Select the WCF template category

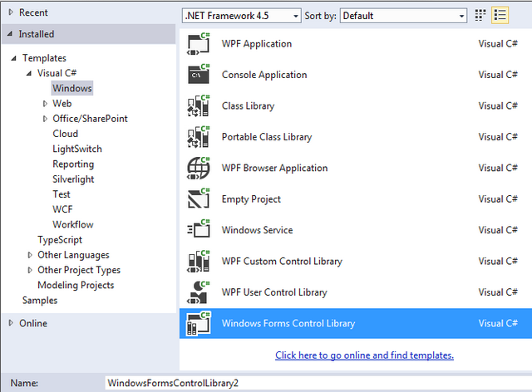tap(62, 209)
